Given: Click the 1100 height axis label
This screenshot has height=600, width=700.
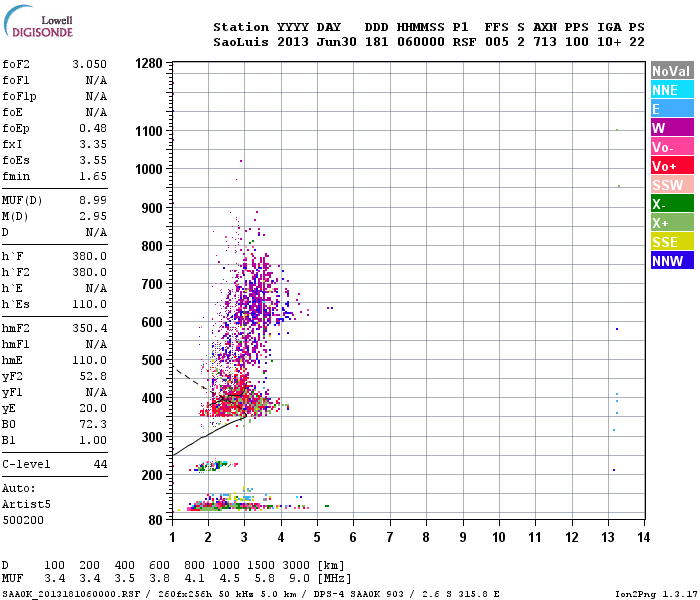Looking at the screenshot, I should [149, 131].
